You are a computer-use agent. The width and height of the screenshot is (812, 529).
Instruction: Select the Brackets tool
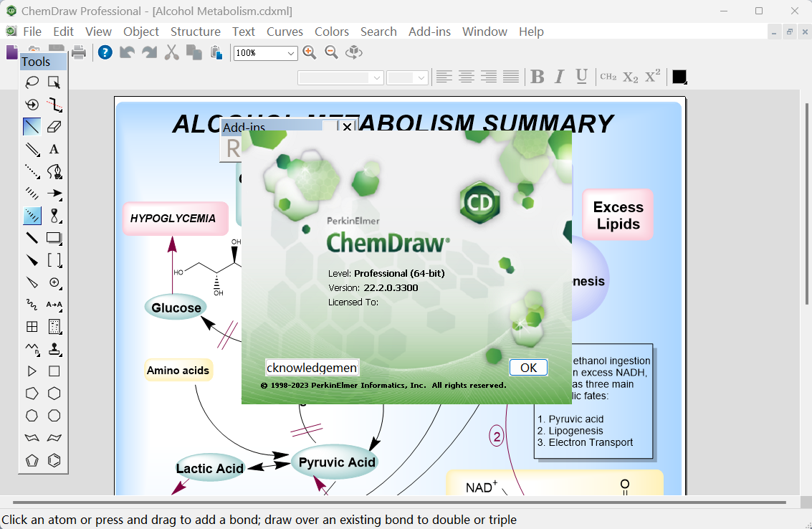tap(54, 260)
